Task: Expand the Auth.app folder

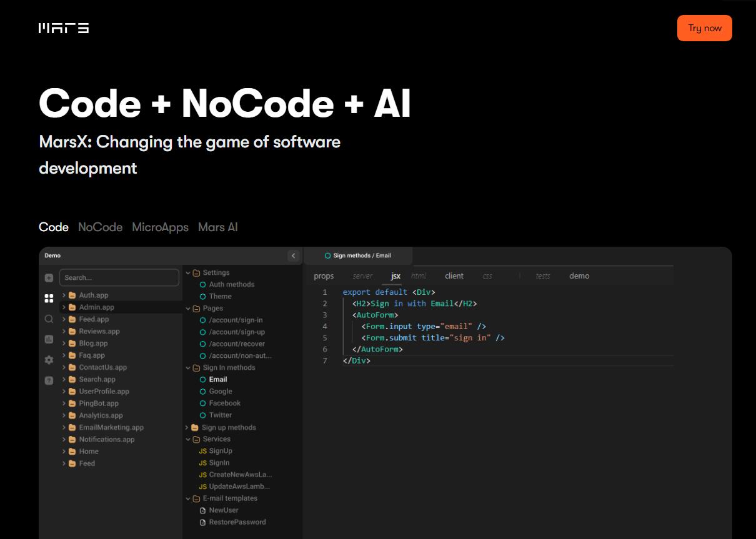Action: (64, 295)
